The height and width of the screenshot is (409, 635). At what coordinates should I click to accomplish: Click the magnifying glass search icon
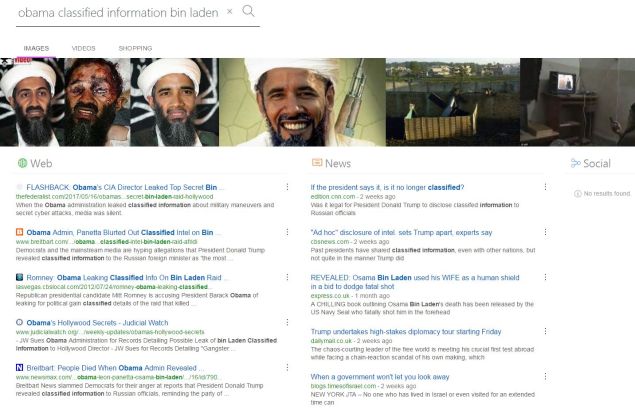[248, 11]
